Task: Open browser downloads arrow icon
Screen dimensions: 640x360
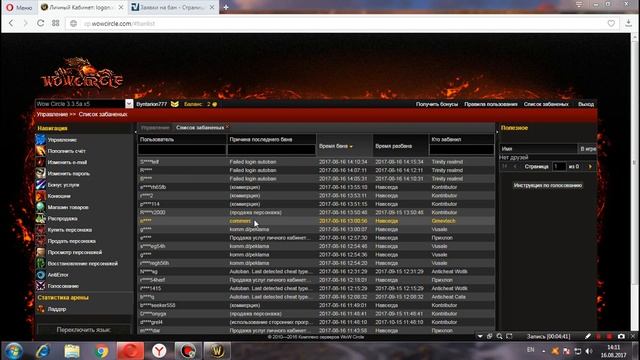Action: coord(629,23)
